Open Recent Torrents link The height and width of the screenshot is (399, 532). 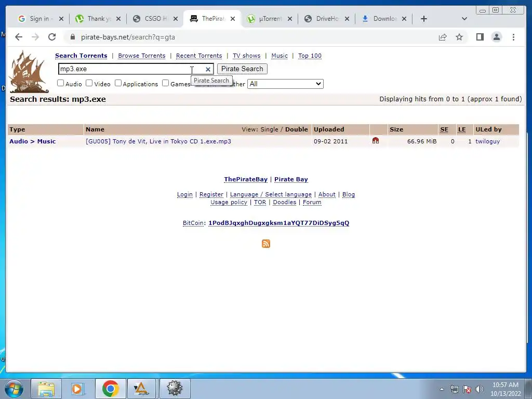pyautogui.click(x=199, y=56)
